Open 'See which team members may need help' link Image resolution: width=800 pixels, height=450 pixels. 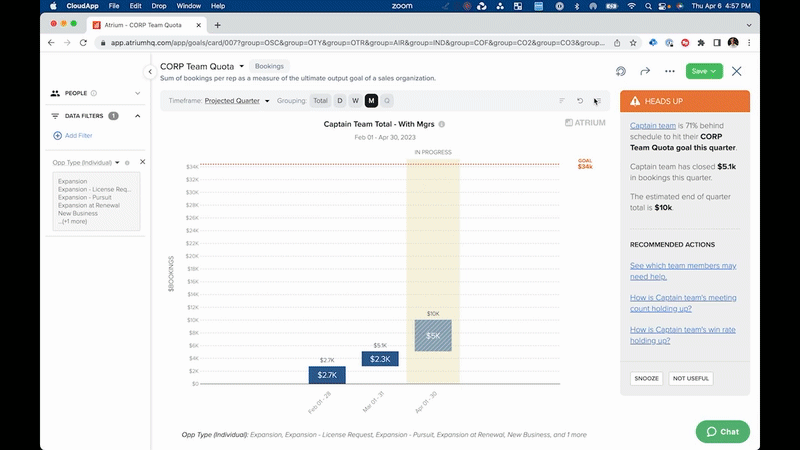(x=683, y=271)
